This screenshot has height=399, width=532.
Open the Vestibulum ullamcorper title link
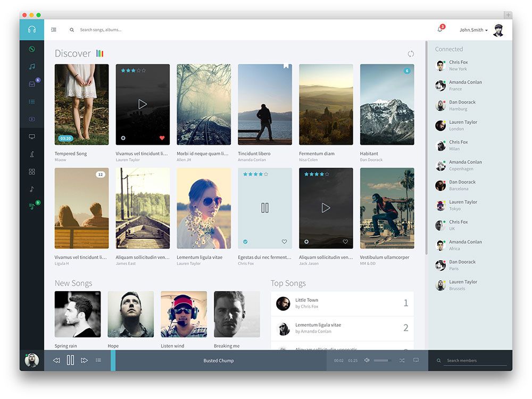(385, 257)
